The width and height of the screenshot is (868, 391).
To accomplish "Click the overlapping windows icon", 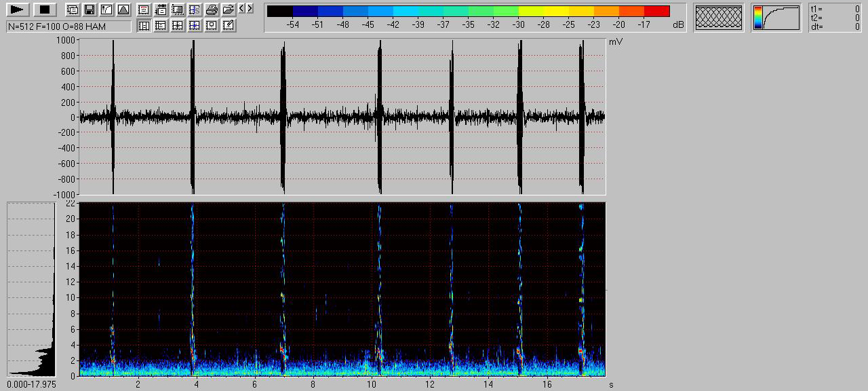I will (73, 10).
